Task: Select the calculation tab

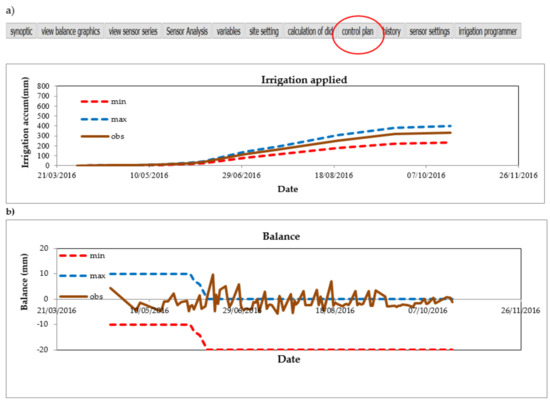Action: pos(309,31)
